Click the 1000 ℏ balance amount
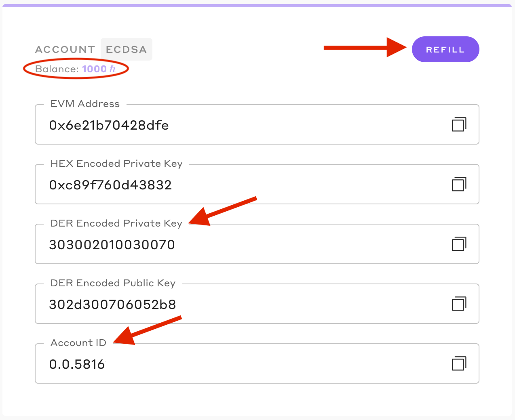The width and height of the screenshot is (515, 420). click(x=99, y=69)
